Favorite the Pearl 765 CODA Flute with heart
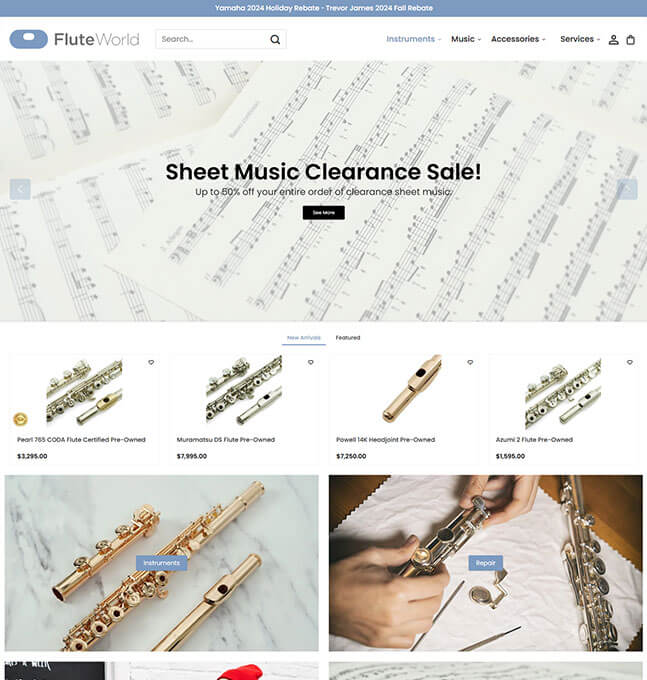The height and width of the screenshot is (680, 647). (x=151, y=362)
